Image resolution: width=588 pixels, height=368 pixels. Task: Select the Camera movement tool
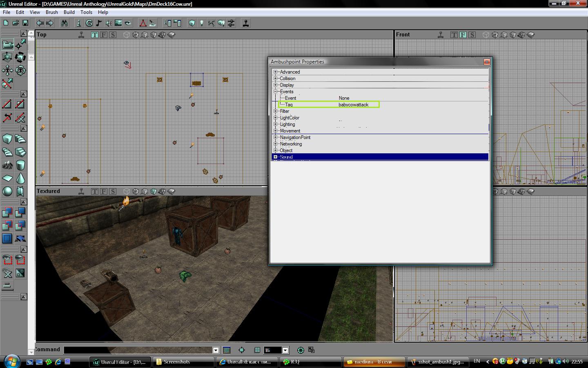7,44
